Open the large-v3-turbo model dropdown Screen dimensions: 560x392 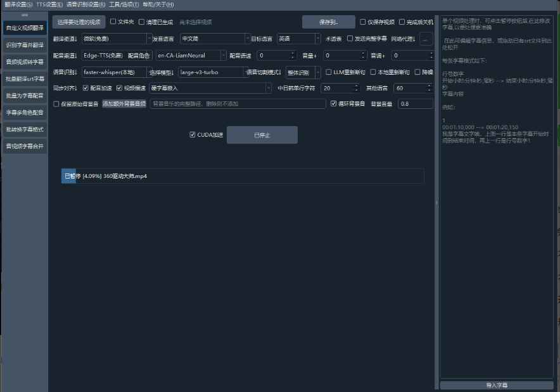pyautogui.click(x=210, y=72)
